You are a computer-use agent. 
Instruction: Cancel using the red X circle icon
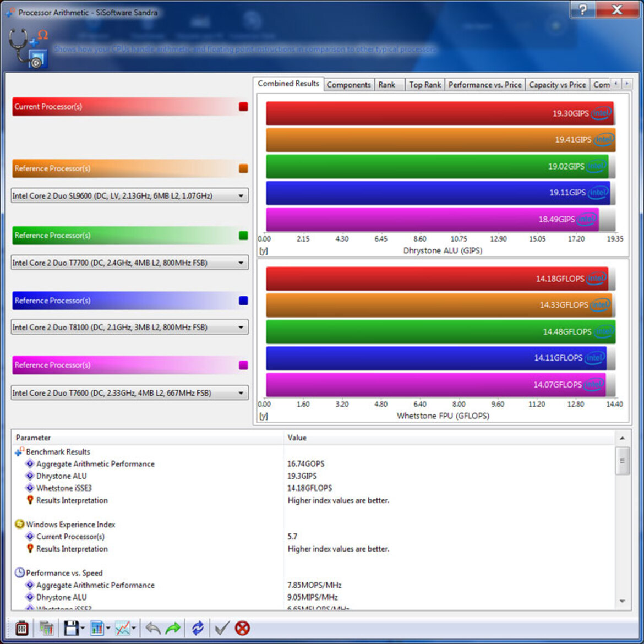click(242, 628)
